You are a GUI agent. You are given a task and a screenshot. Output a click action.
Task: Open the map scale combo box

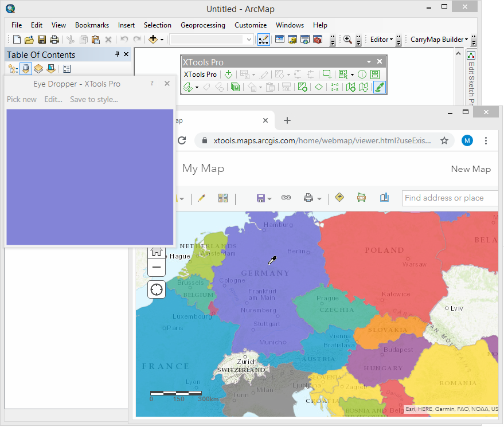(x=212, y=40)
